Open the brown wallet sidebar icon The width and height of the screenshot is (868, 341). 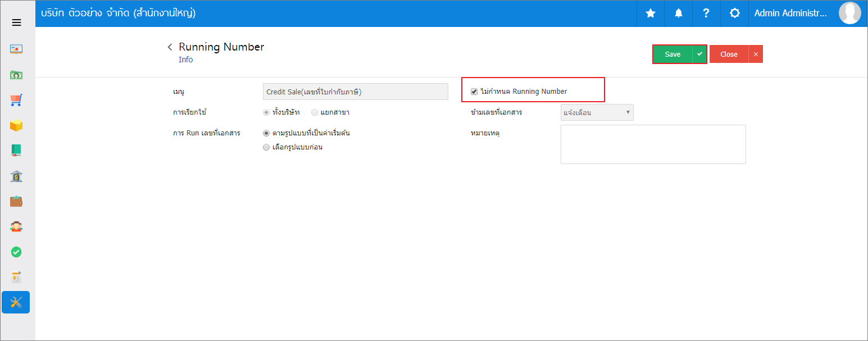point(16,201)
